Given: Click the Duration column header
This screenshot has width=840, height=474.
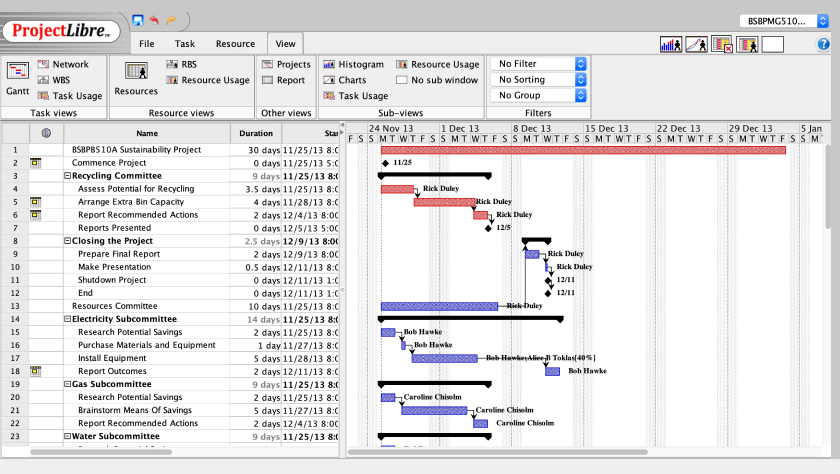Looking at the screenshot, I should point(256,133).
